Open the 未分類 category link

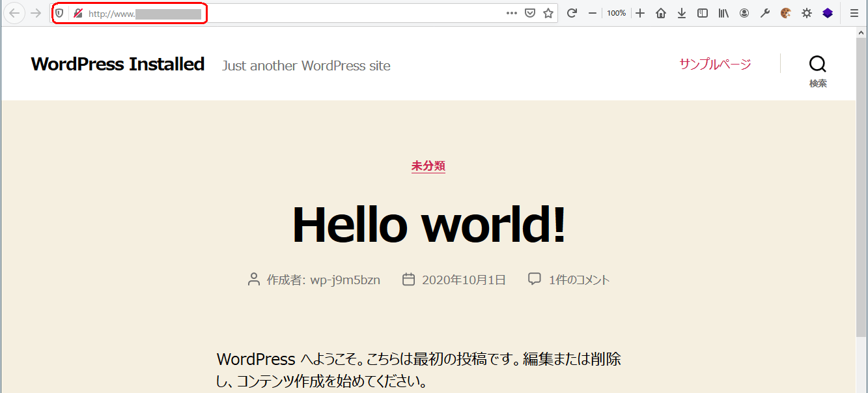pos(428,166)
